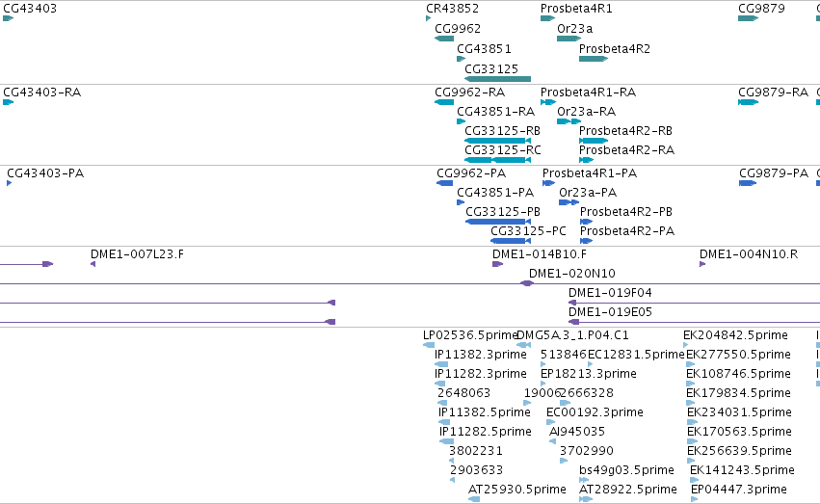820x504 pixels.
Task: Select EST EK234031.5prime
Action: point(739,412)
